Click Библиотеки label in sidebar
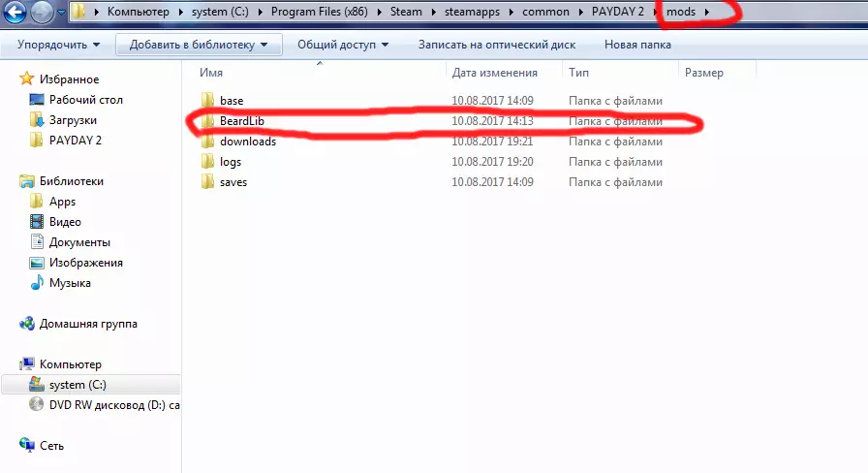The height and width of the screenshot is (473, 868). coord(72,181)
